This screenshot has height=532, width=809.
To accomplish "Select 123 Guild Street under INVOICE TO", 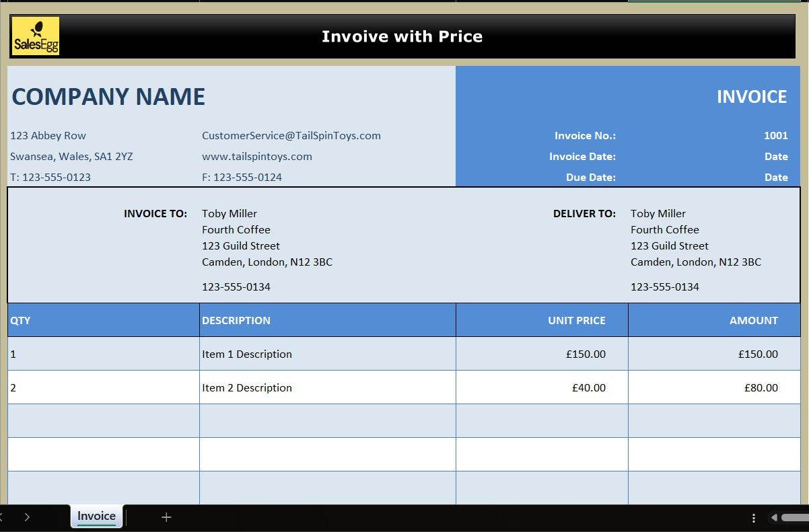I will [x=241, y=245].
